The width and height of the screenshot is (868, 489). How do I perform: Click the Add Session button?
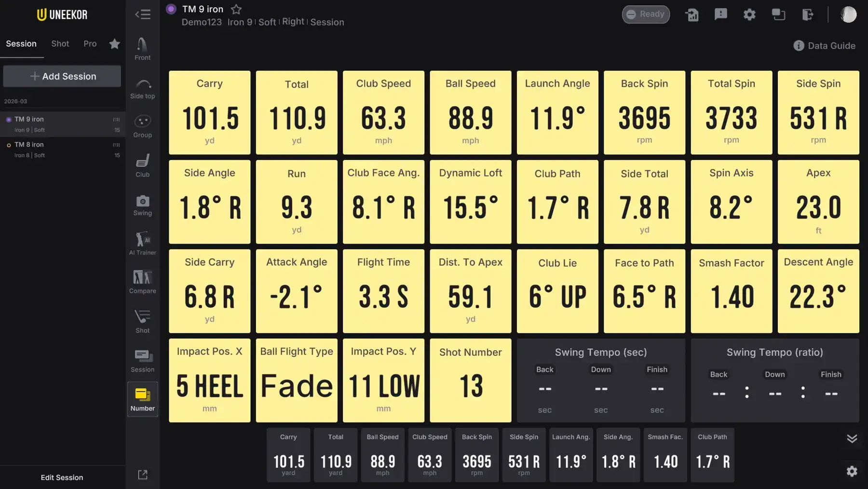coord(62,76)
